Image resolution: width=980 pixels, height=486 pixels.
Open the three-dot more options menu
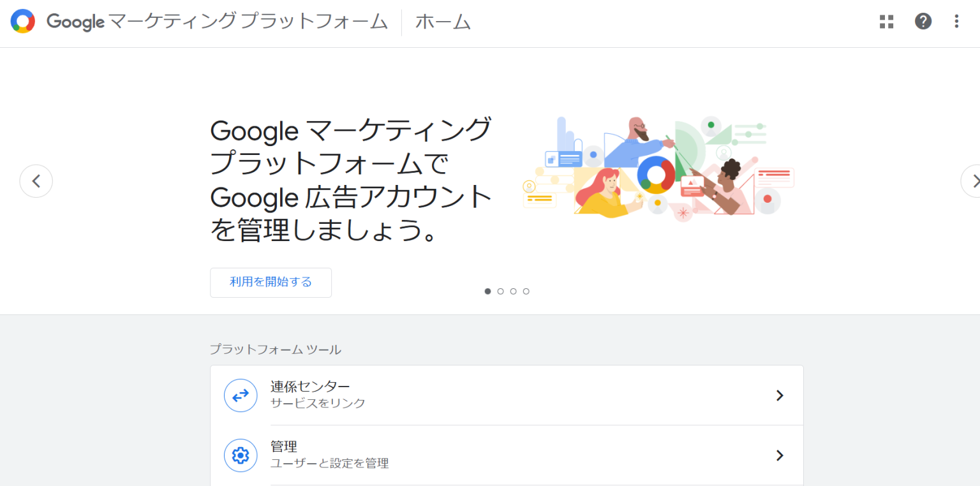956,21
